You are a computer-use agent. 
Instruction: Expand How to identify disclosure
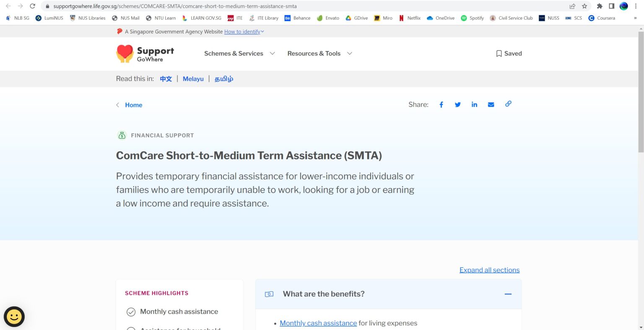coord(244,32)
